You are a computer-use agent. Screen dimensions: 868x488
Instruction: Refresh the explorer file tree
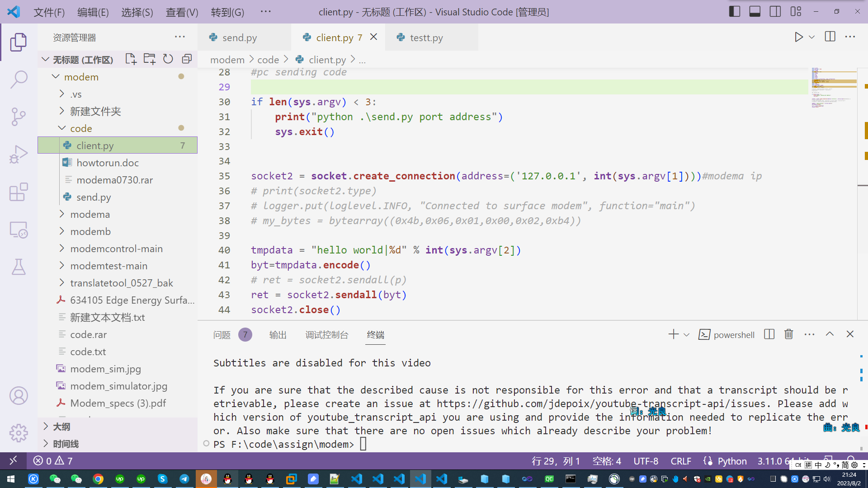168,59
